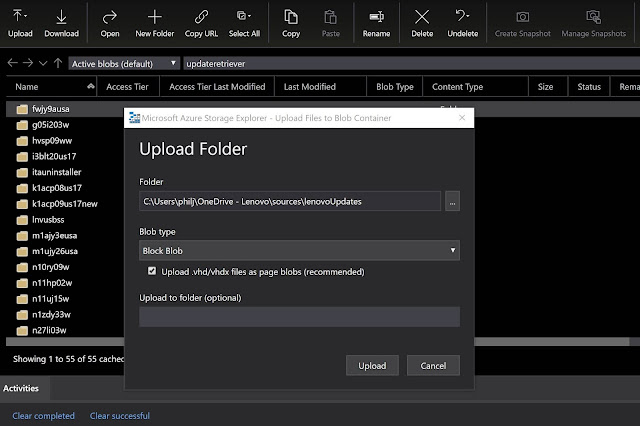Click the Upload toolbar icon
Screen dimensions: 640x426
coord(20,23)
